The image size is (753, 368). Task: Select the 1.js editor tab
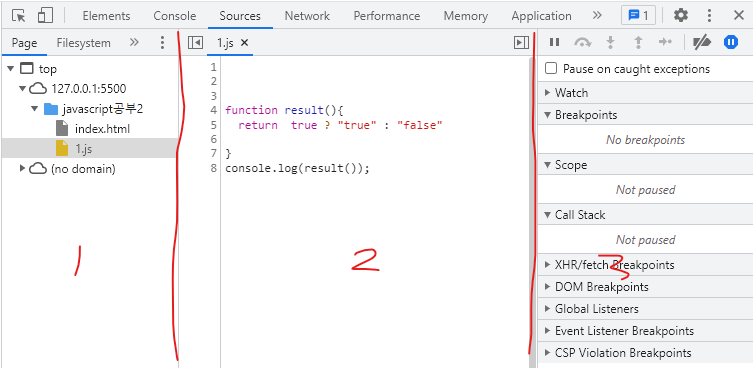click(225, 43)
